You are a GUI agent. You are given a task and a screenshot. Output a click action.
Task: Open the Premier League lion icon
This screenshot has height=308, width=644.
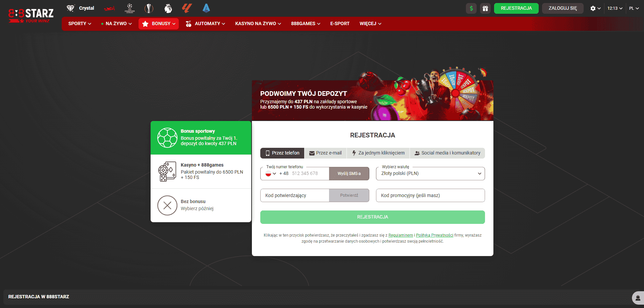tap(168, 8)
